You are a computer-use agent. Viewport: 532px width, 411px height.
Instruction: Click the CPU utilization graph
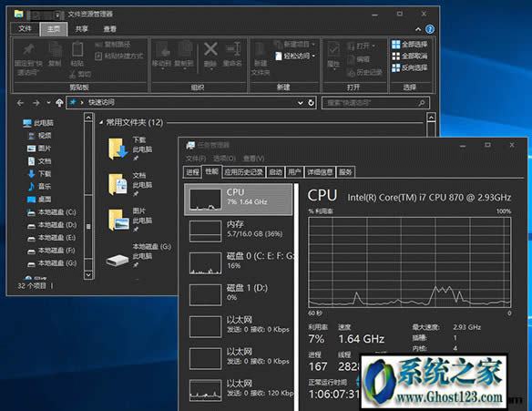pos(410,262)
